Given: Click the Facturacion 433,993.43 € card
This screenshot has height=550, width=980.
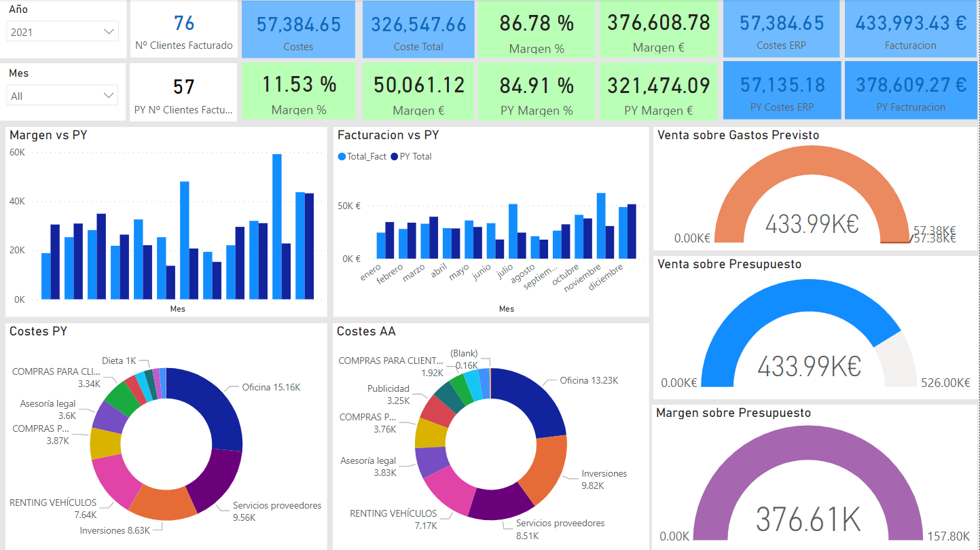Looking at the screenshot, I should pos(910,29).
